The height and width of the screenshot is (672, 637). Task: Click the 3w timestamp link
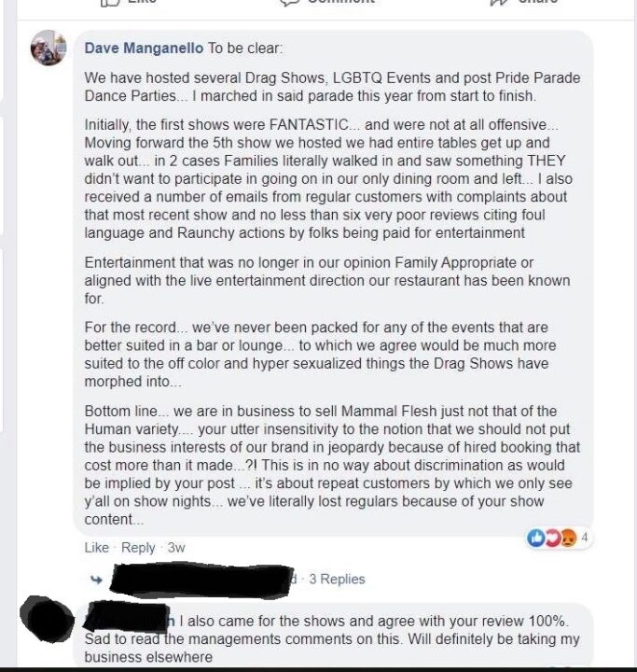pyautogui.click(x=176, y=548)
